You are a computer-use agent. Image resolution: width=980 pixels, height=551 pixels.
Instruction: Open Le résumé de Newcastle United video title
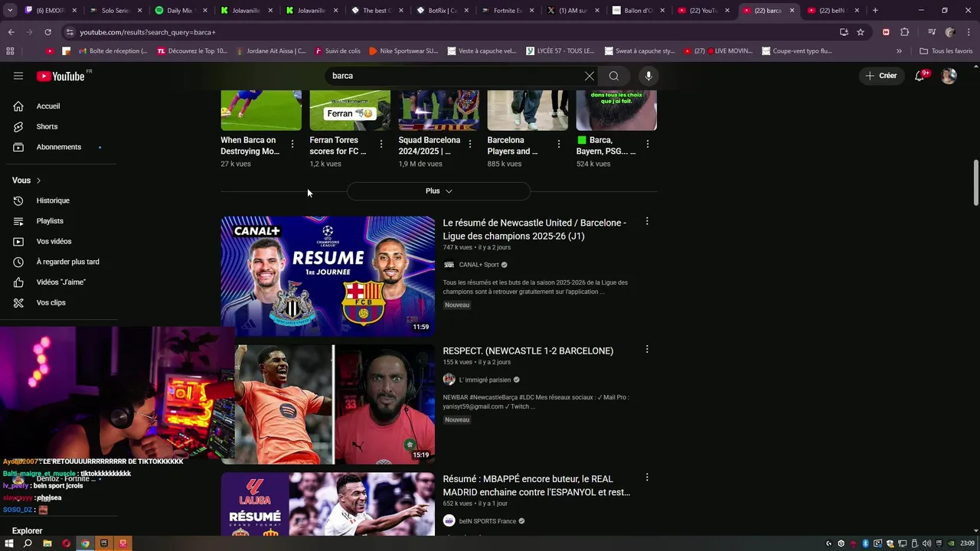tap(534, 230)
